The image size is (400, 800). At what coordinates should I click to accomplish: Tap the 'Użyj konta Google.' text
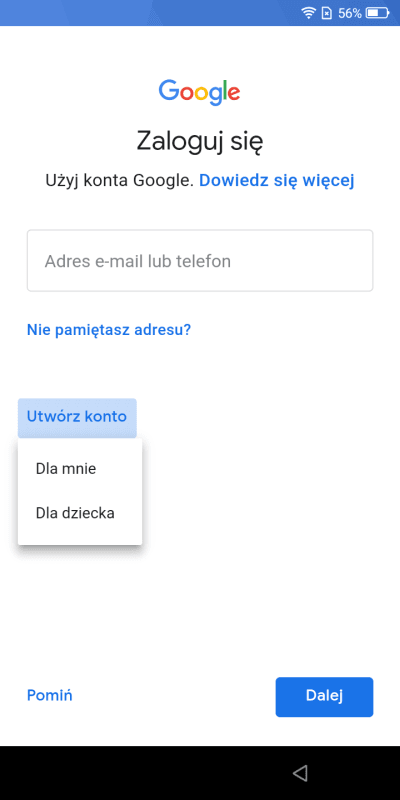pos(120,180)
